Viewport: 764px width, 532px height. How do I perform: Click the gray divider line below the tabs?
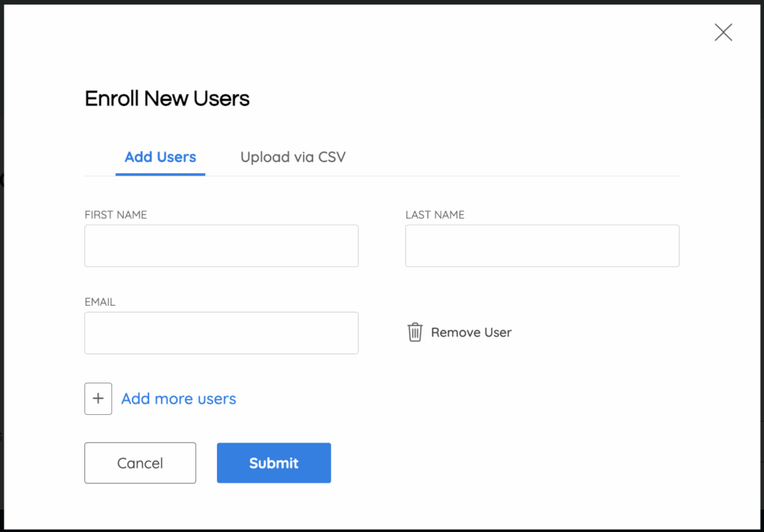(448, 176)
